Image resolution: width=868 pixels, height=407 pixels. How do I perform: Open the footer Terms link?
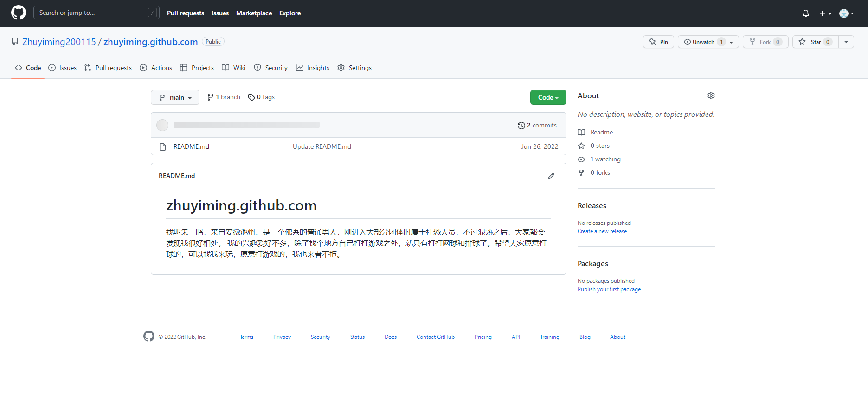tap(247, 337)
